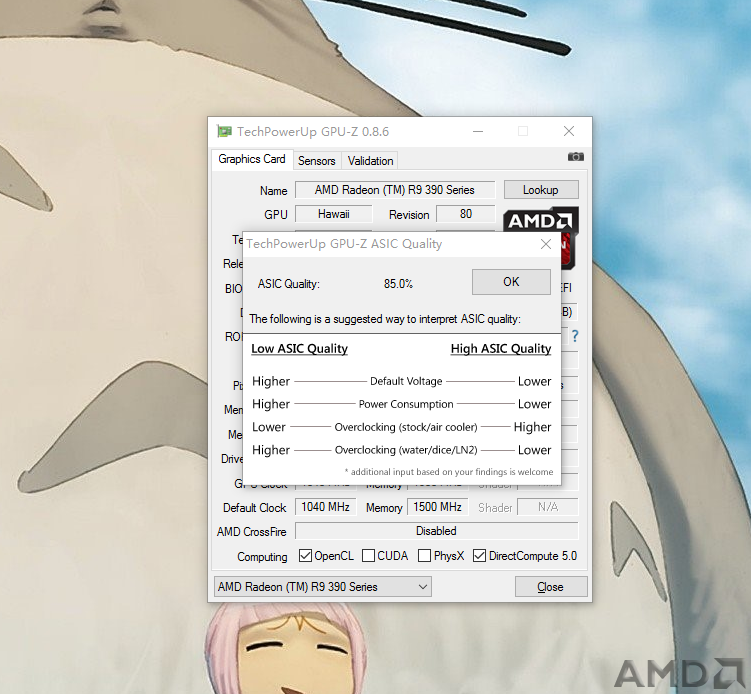This screenshot has height=694, width=751.
Task: Click the screenshot camera icon in GPU-Z
Action: tap(576, 157)
